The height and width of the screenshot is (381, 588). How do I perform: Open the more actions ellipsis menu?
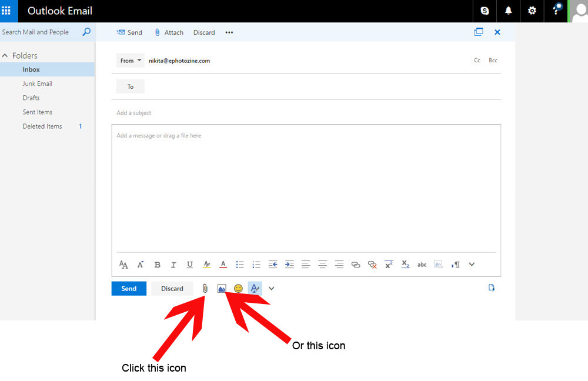pos(229,32)
